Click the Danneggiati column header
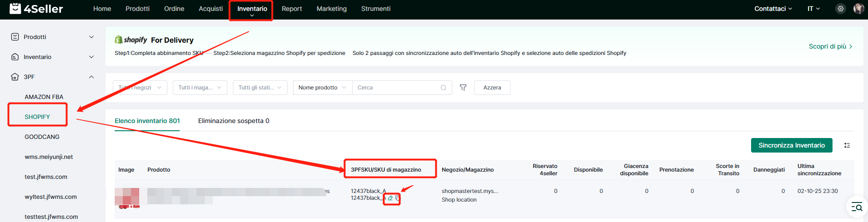This screenshot has height=222, width=868. coord(769,169)
